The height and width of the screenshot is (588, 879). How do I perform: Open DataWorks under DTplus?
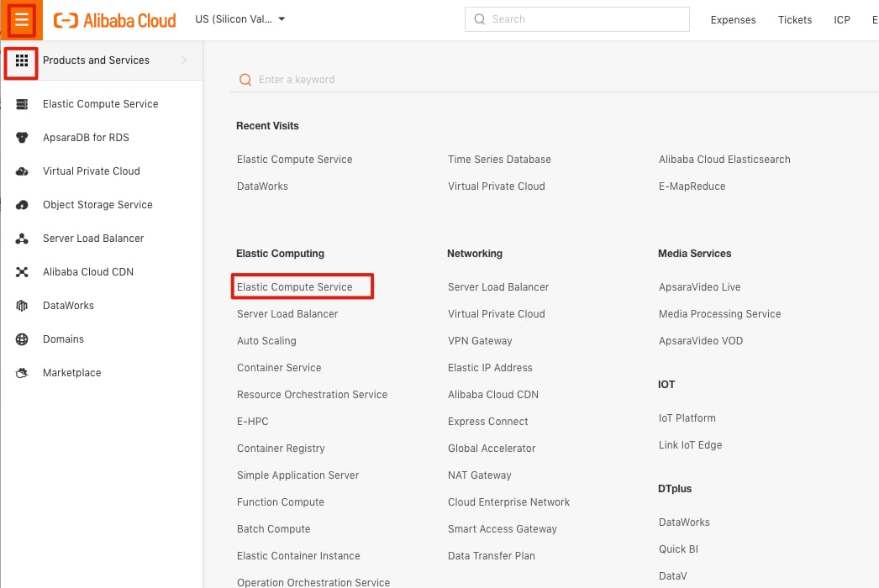coord(684,523)
